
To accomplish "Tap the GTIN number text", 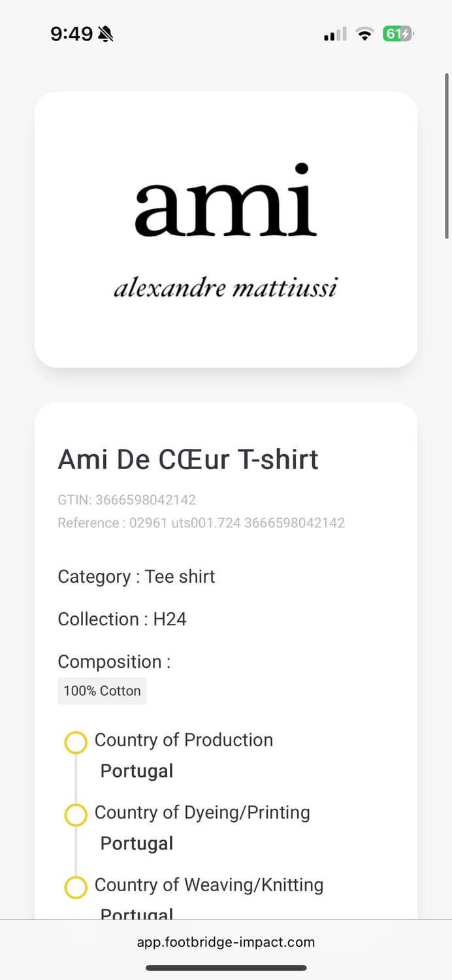I will point(127,500).
